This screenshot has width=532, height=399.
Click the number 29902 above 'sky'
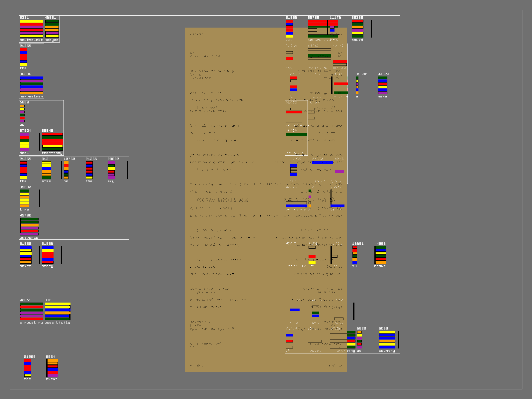(x=113, y=159)
